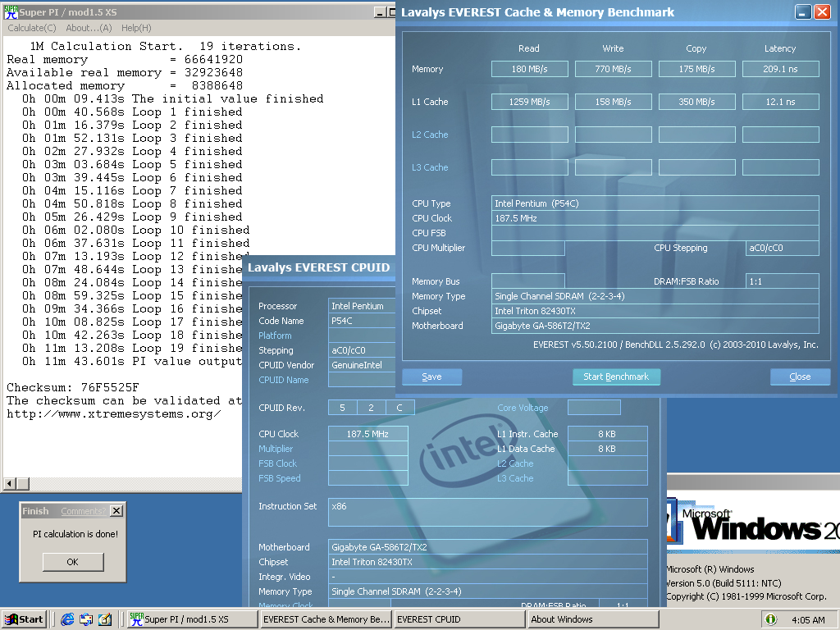This screenshot has width=840, height=630.
Task: Click the CPU Clock 187.5 MHz field in benchmark
Action: (655, 218)
